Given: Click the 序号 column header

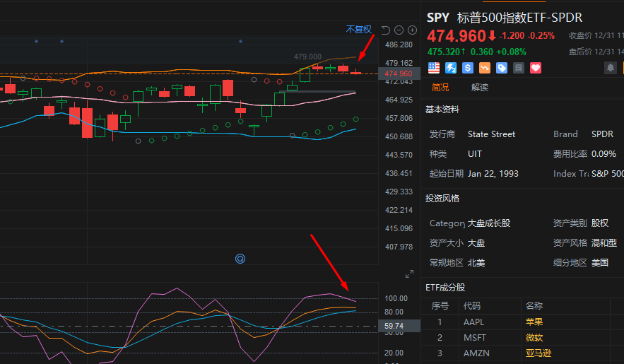Looking at the screenshot, I should [440, 306].
